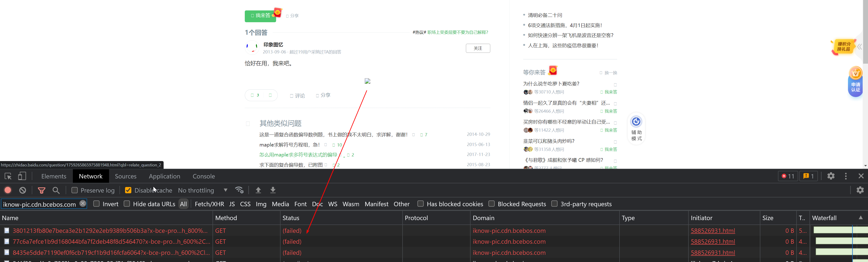This screenshot has height=262, width=868.
Task: Enable Preserve log
Action: pyautogui.click(x=75, y=190)
